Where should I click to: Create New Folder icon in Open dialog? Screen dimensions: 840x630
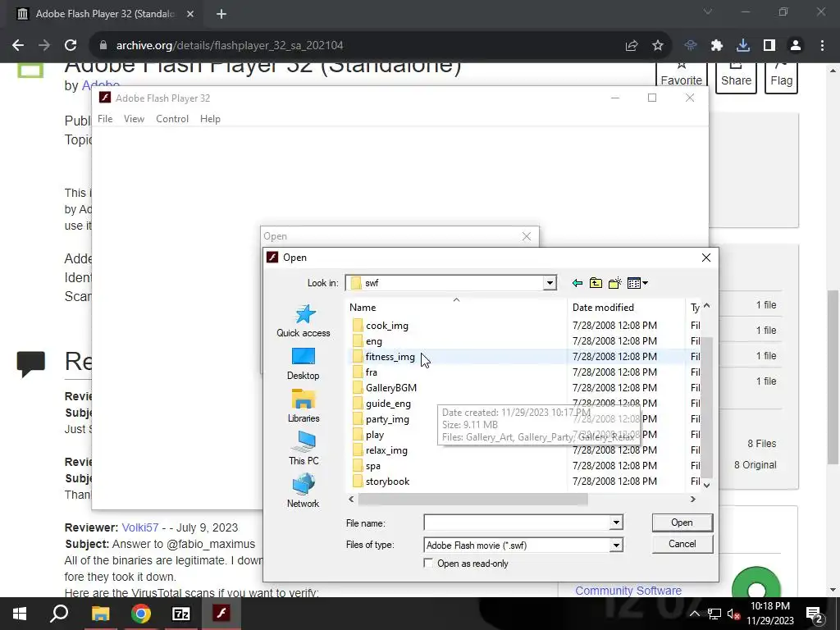click(615, 283)
